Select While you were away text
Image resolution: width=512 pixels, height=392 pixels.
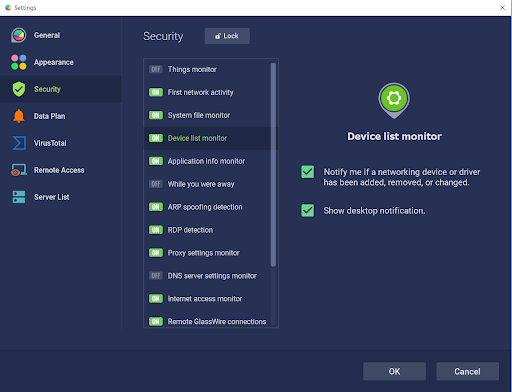tap(201, 184)
